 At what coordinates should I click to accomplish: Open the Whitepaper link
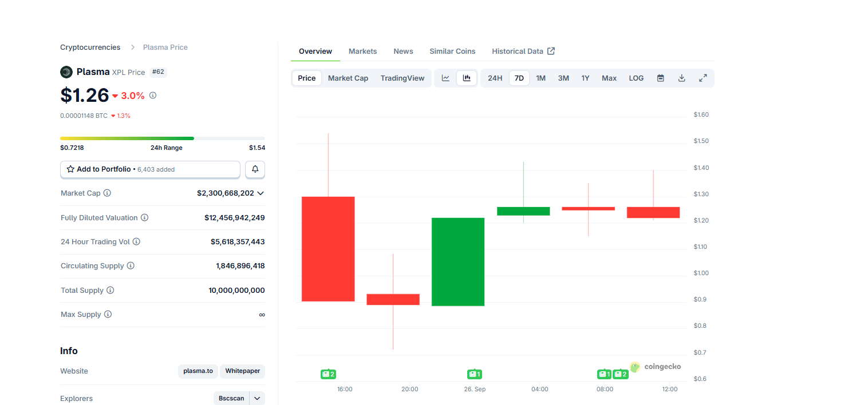242,371
